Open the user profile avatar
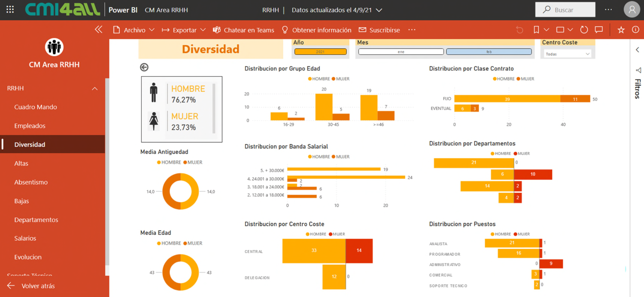 632,10
